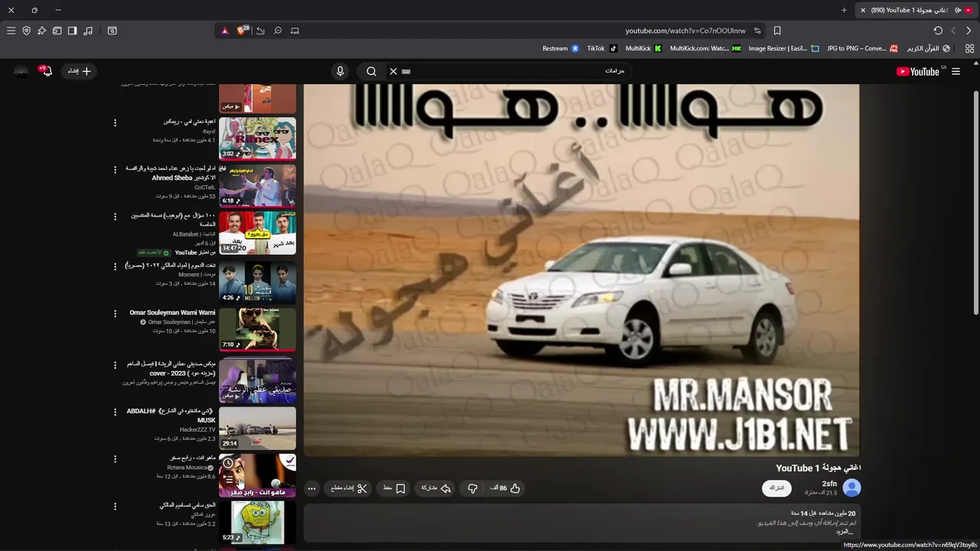Toggle the browser sidebar panel icon
Viewport: 980px width, 551px height.
pos(72,31)
